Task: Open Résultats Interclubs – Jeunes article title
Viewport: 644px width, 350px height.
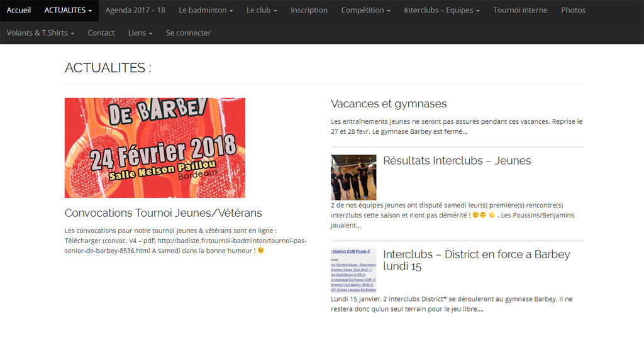Action: pyautogui.click(x=457, y=160)
